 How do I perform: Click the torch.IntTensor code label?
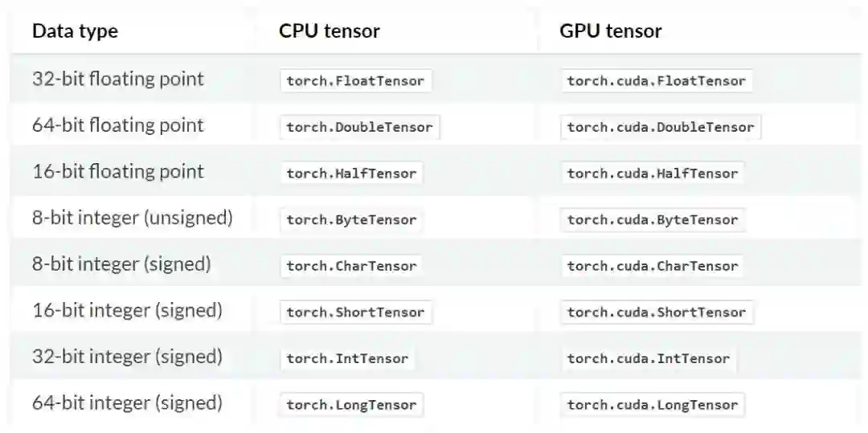[347, 359]
